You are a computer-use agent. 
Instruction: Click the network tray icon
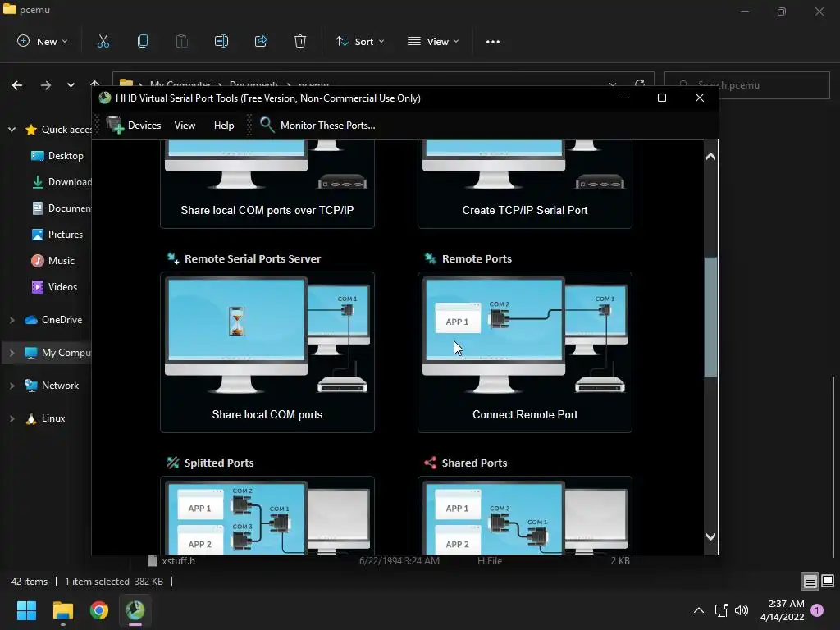pyautogui.click(x=721, y=610)
